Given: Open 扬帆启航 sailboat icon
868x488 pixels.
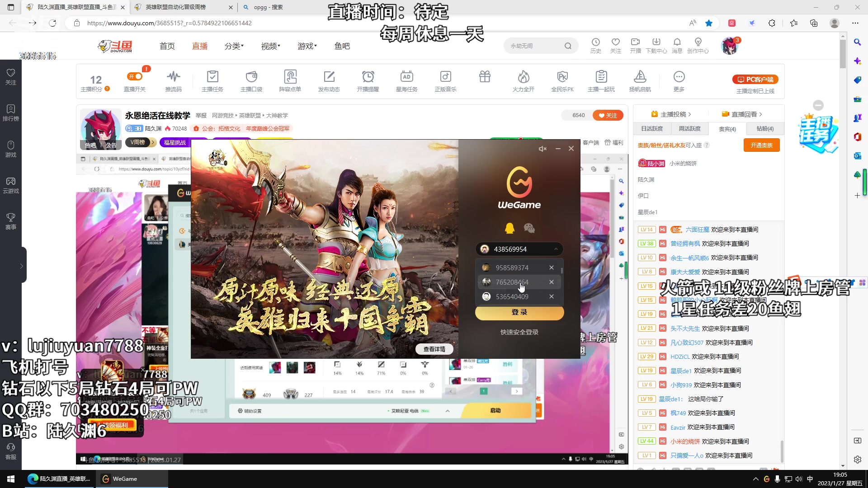Looking at the screenshot, I should (640, 81).
